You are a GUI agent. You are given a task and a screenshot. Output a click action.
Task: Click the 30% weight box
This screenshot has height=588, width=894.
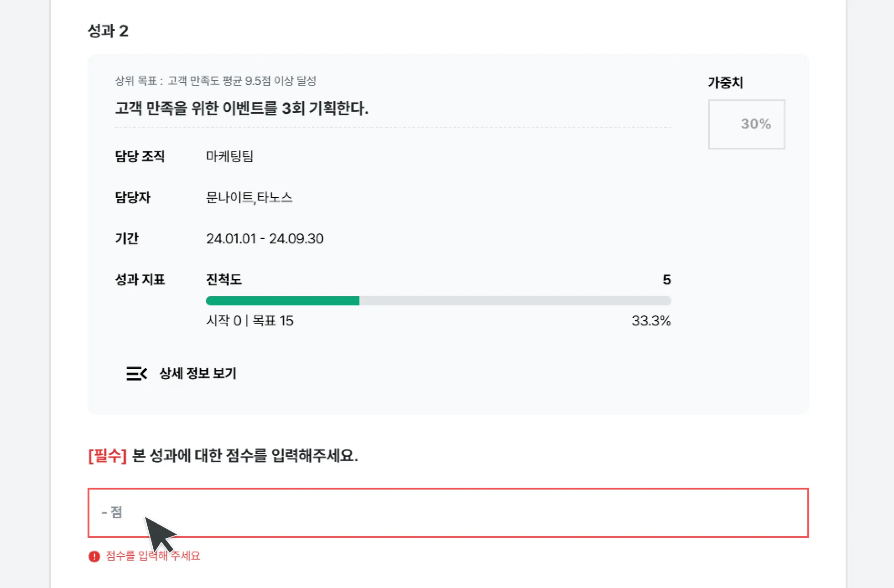point(746,124)
